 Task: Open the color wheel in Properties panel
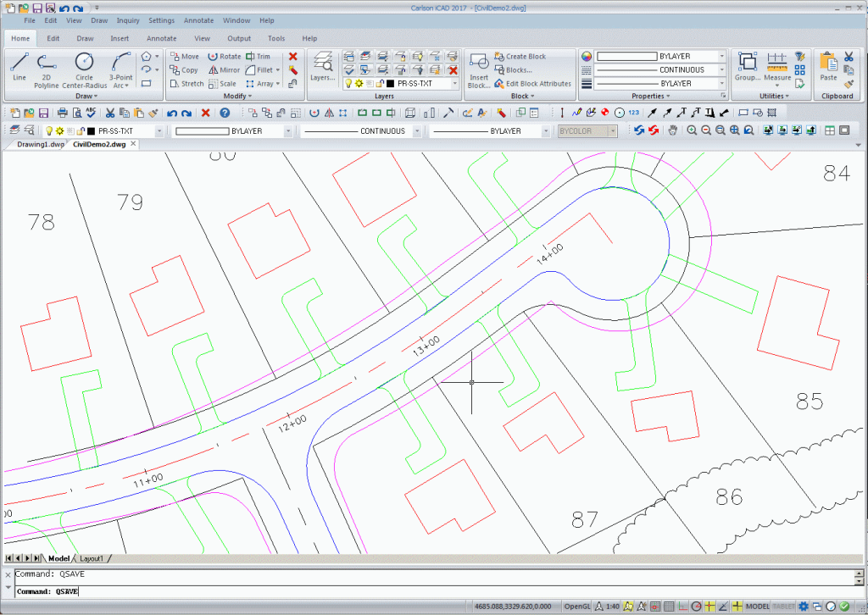[585, 57]
